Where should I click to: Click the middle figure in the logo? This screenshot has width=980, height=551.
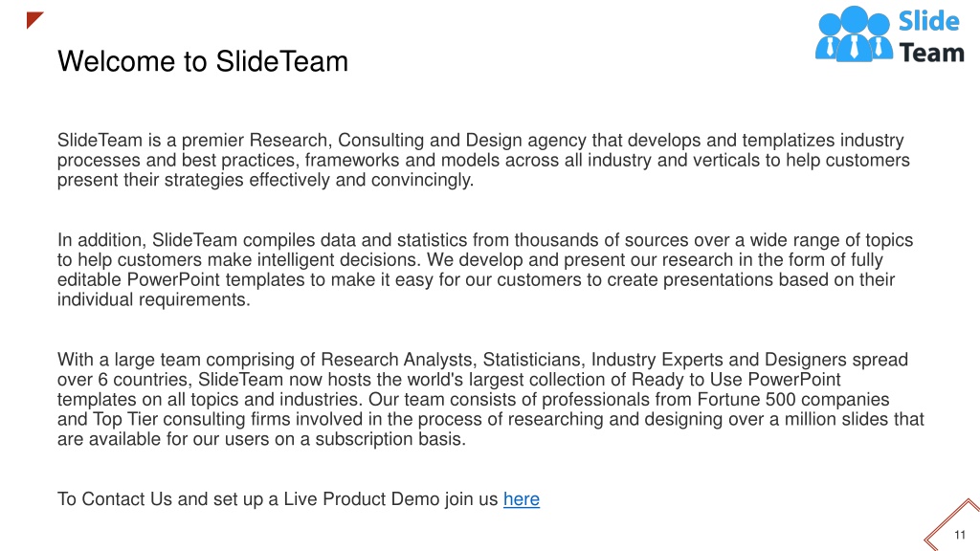[x=855, y=33]
